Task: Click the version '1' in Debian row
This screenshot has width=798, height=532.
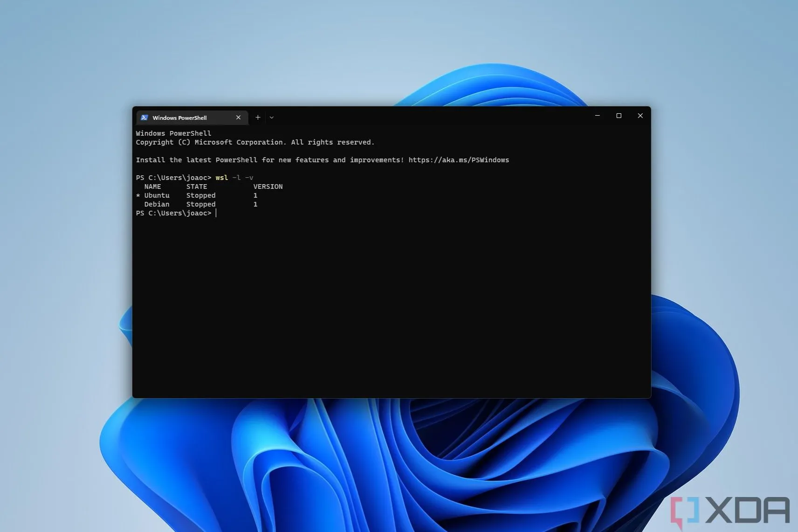Action: (x=255, y=204)
